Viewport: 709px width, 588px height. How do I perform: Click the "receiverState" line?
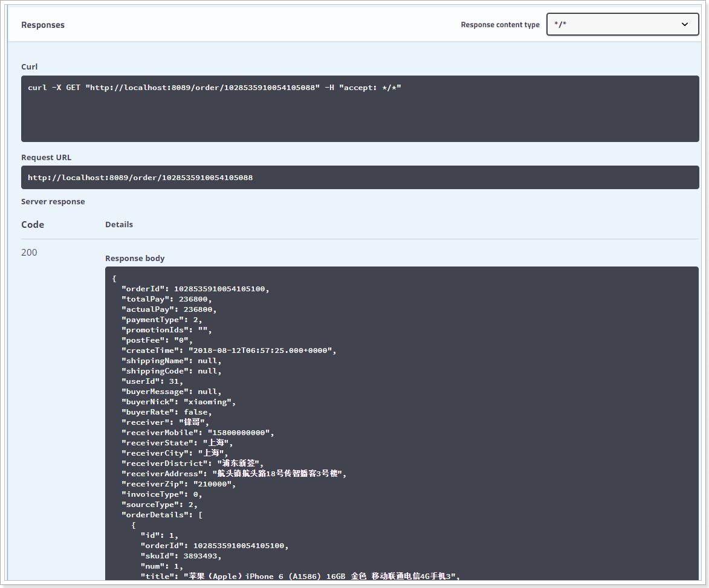177,444
